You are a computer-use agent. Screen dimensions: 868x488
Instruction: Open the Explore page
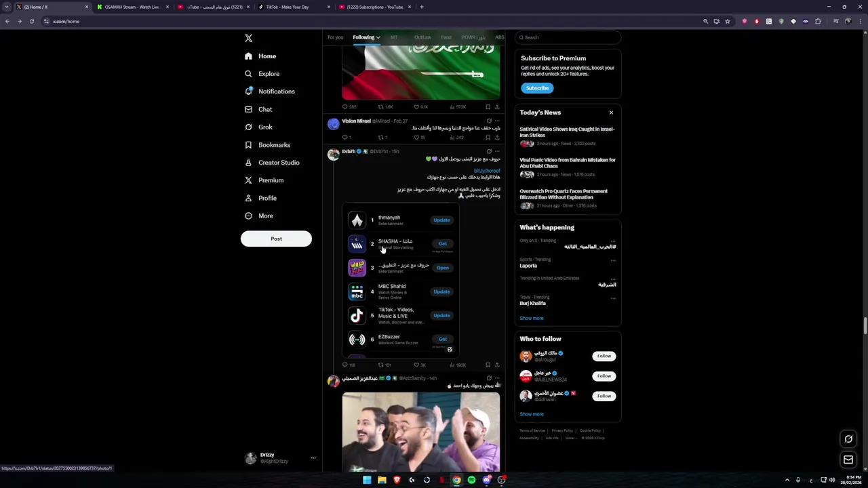coord(262,74)
